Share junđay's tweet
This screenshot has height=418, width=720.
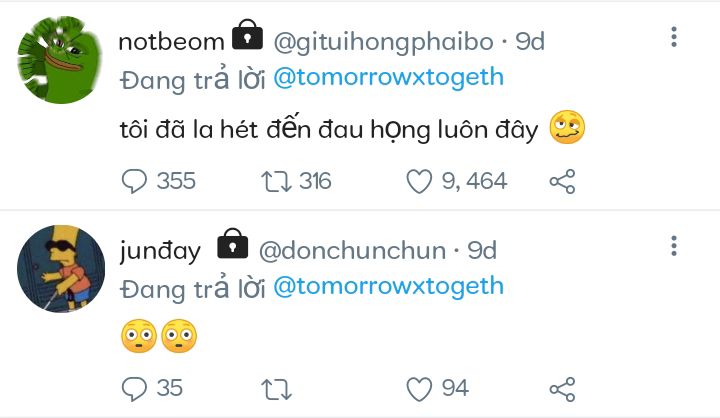point(563,388)
